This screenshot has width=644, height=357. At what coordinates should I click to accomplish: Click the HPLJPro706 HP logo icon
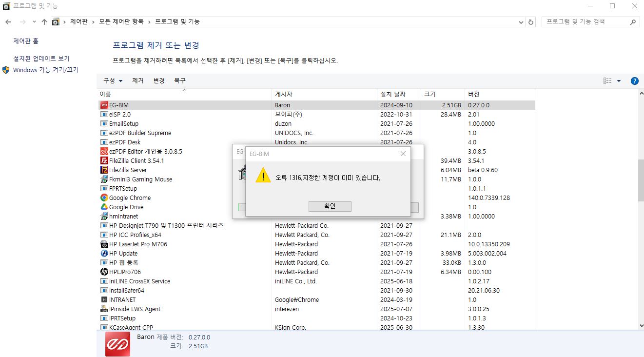[x=104, y=272]
